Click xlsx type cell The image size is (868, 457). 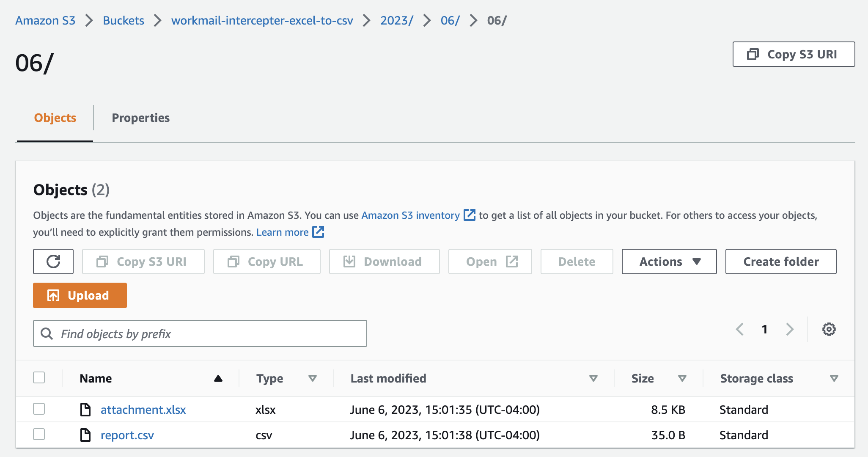[266, 410]
